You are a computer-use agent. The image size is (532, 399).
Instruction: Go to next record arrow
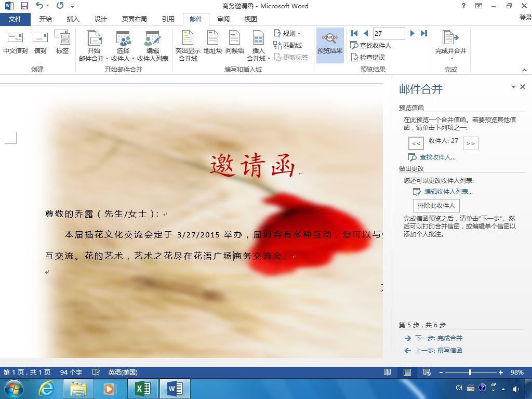coord(412,33)
